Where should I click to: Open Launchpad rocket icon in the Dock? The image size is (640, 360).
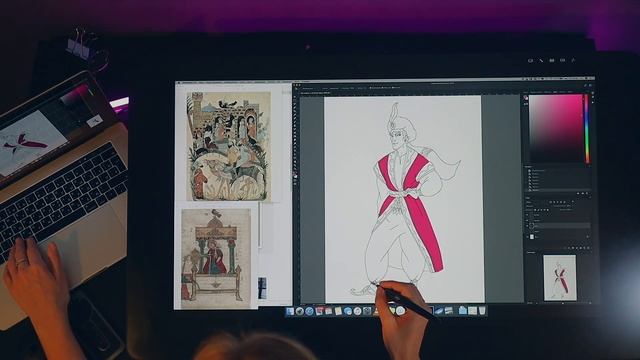[300, 311]
